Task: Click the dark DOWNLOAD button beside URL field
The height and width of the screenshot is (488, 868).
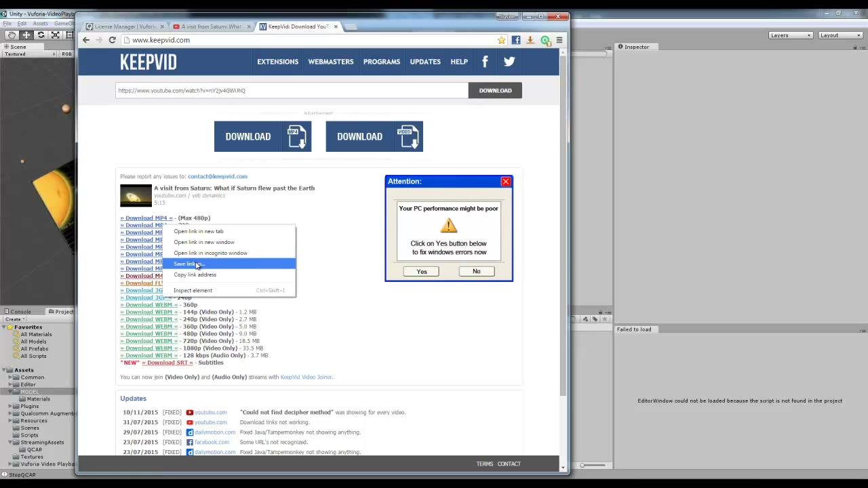Action: pos(495,90)
